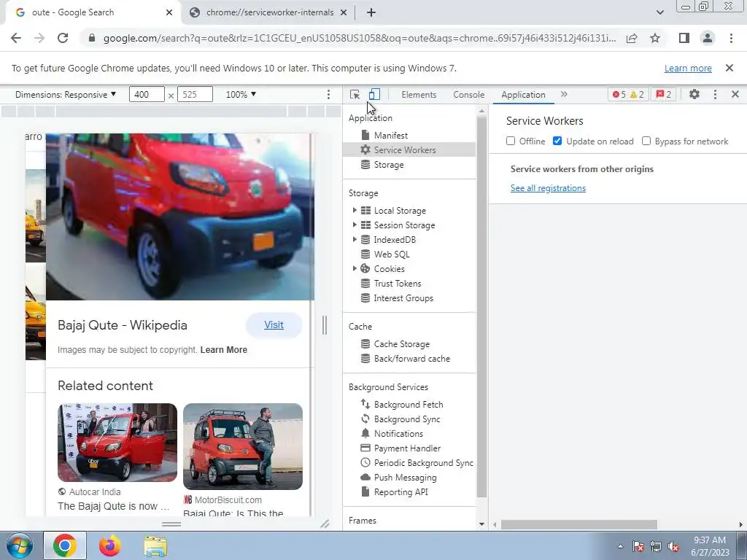Screen dimensions: 747x560
Task: Click the viewport height field showing 525
Action: (195, 94)
